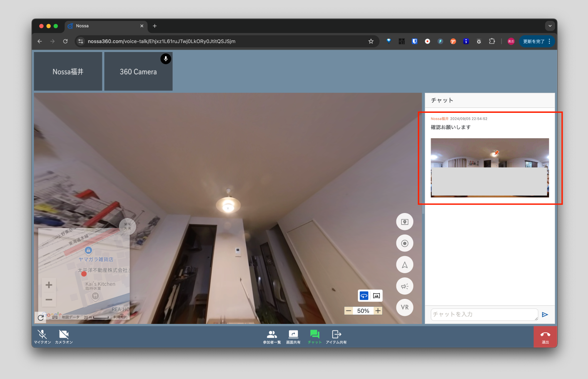The width and height of the screenshot is (588, 379).
Task: Select the Nossa福井 participant tile
Action: click(x=68, y=72)
